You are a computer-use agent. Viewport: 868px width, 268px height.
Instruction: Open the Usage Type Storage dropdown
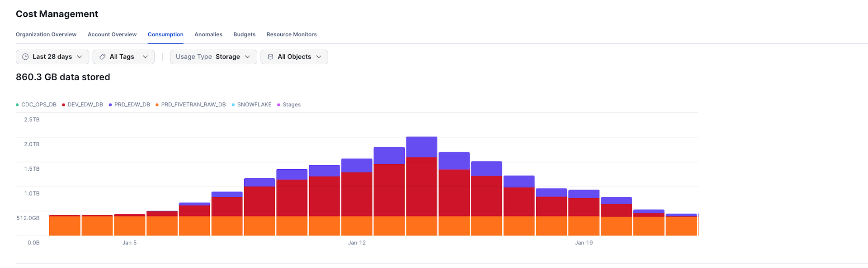pyautogui.click(x=213, y=57)
